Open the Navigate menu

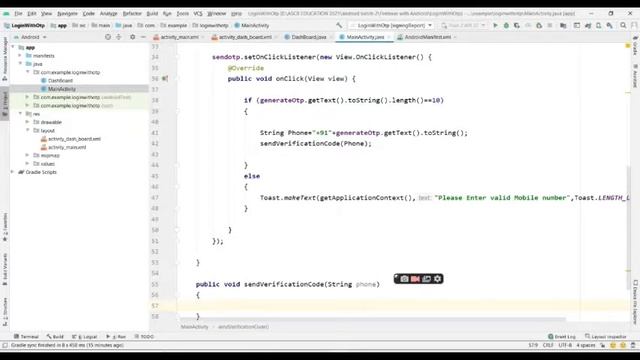[x=67, y=13]
